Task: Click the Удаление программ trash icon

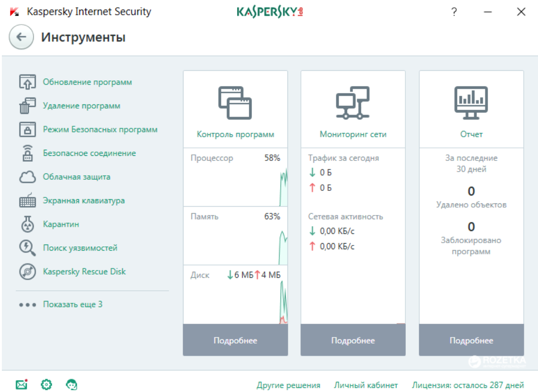Action: tap(27, 106)
